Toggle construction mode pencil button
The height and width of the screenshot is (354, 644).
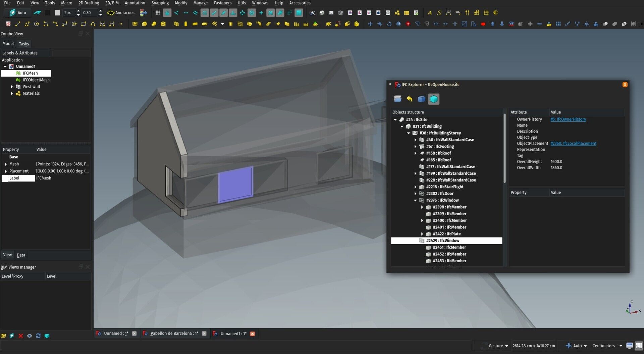(x=37, y=13)
